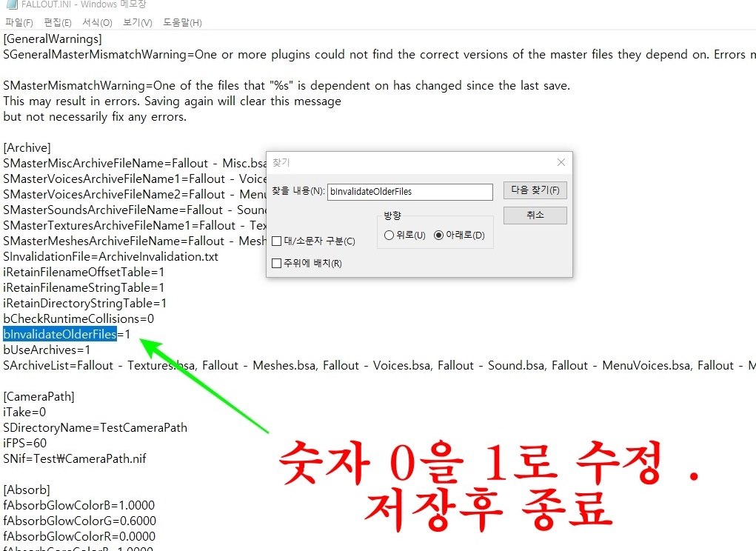Click the Notepad icon in title bar
The width and height of the screenshot is (756, 551).
(x=11, y=4)
